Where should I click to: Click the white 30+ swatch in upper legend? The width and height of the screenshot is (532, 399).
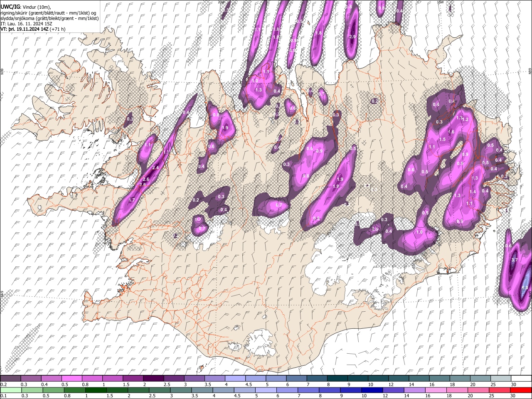click(521, 378)
